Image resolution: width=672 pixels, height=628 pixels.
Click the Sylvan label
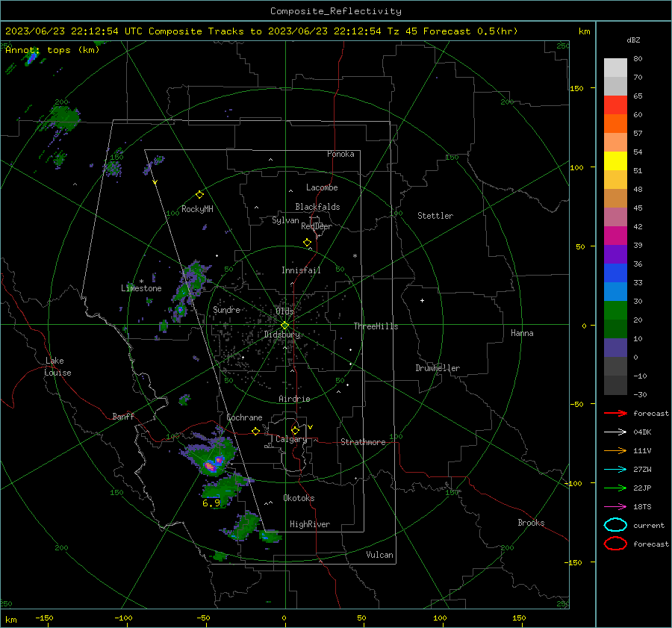point(285,220)
